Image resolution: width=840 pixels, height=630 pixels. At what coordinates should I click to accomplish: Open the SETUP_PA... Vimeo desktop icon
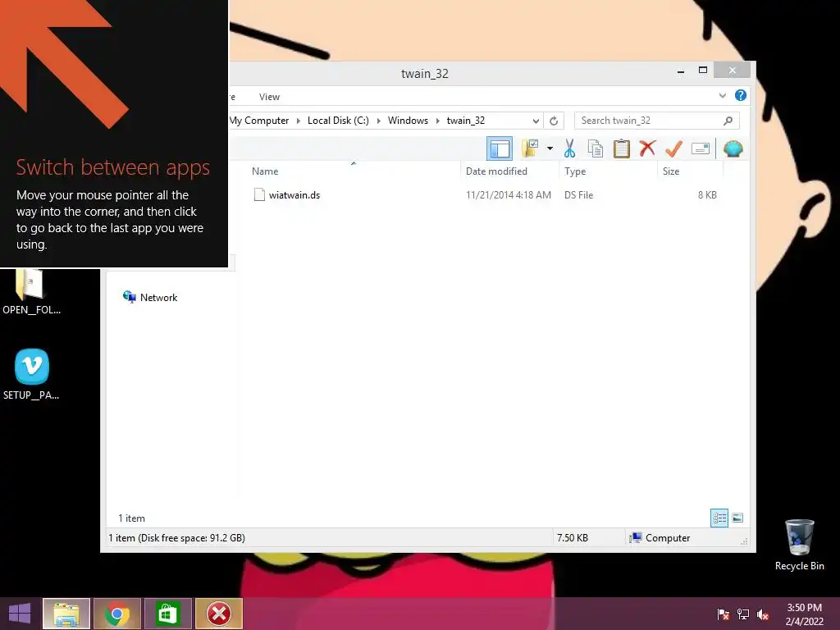click(x=31, y=374)
